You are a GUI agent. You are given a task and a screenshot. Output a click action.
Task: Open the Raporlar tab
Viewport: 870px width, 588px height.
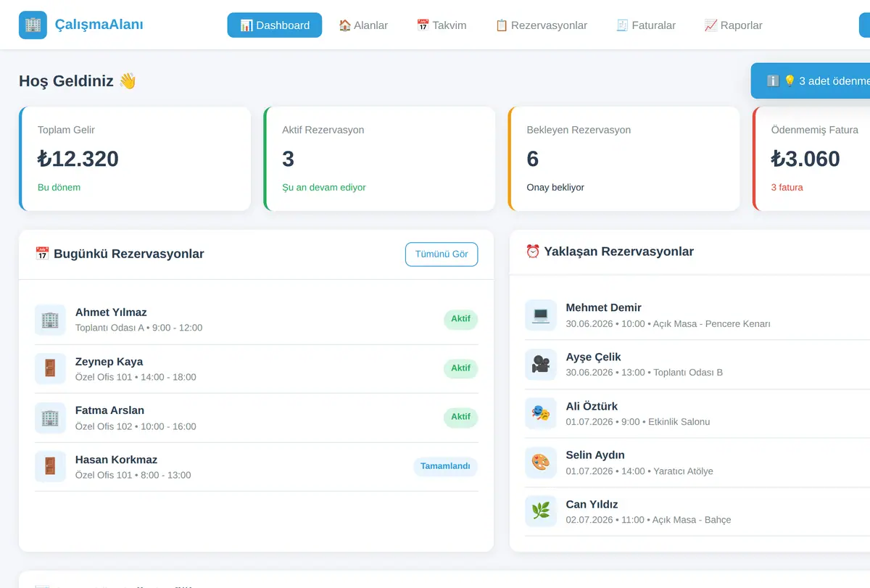(733, 25)
